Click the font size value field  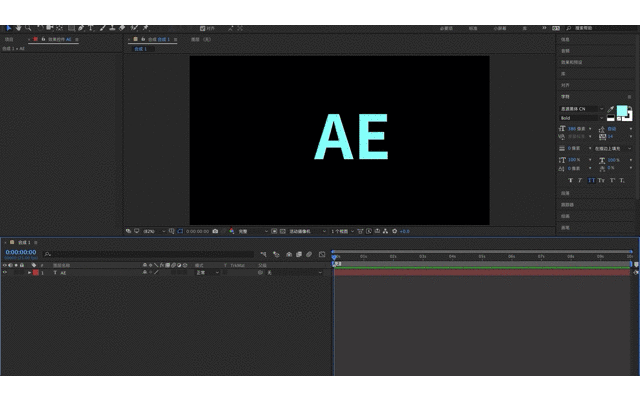coord(576,129)
